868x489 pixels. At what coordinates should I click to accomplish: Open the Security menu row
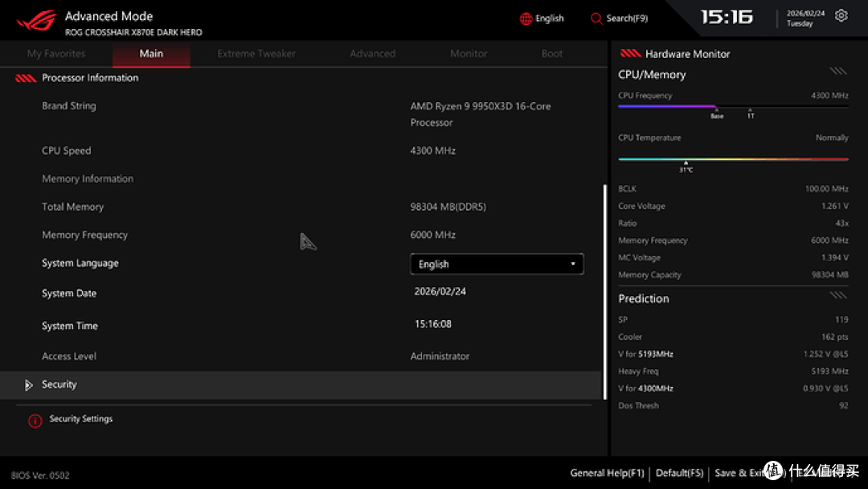[301, 385]
